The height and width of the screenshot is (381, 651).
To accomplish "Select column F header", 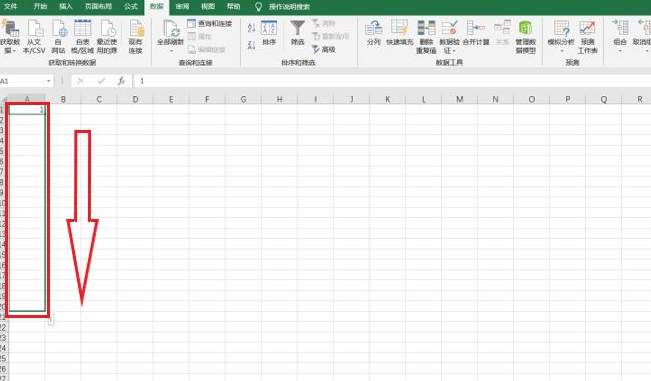I will click(x=207, y=99).
